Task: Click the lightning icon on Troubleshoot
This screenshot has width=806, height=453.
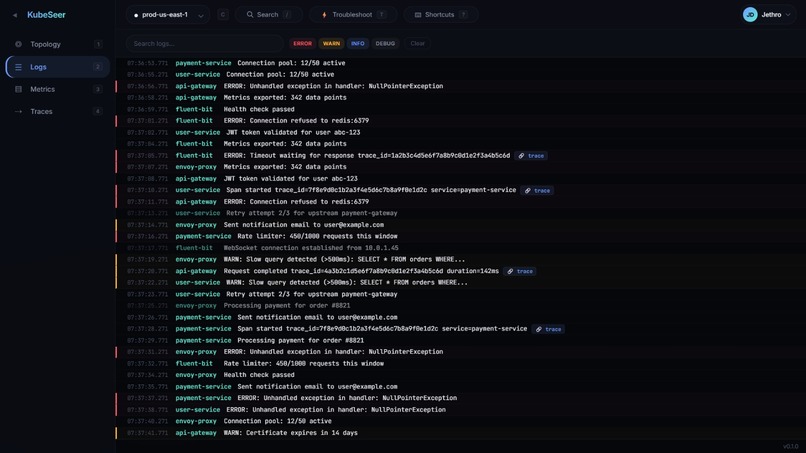Action: [x=324, y=15]
